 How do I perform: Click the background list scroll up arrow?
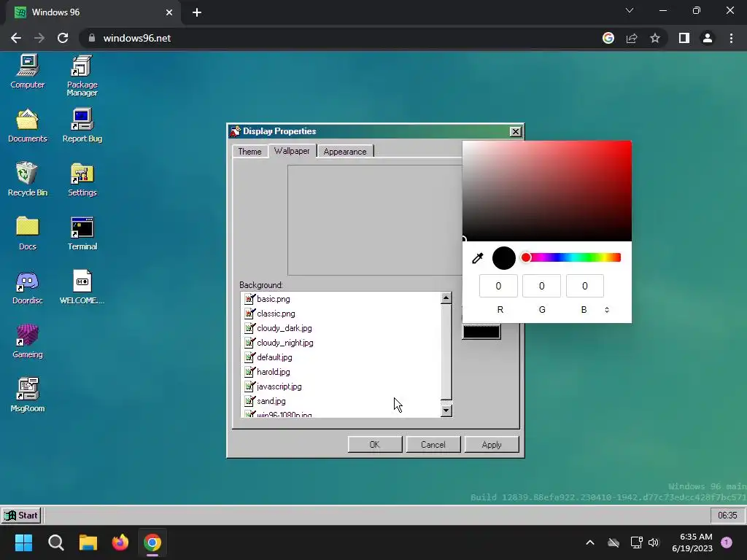[446, 298]
